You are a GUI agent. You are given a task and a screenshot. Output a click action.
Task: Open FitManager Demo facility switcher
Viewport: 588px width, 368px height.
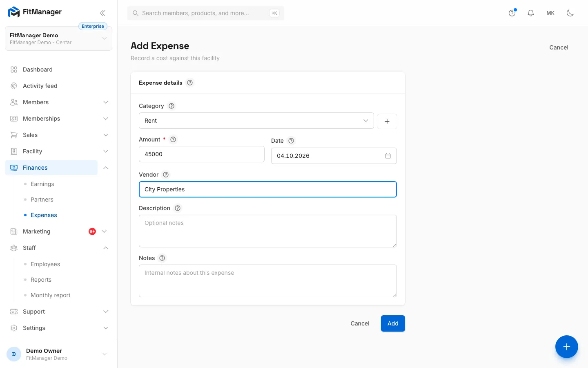(58, 38)
